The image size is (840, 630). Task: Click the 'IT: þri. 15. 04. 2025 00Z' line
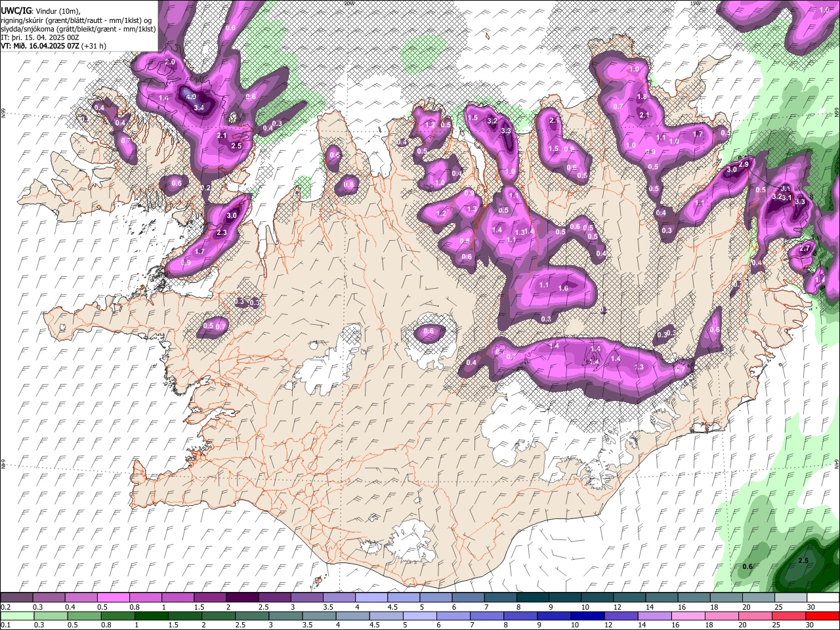coord(40,37)
